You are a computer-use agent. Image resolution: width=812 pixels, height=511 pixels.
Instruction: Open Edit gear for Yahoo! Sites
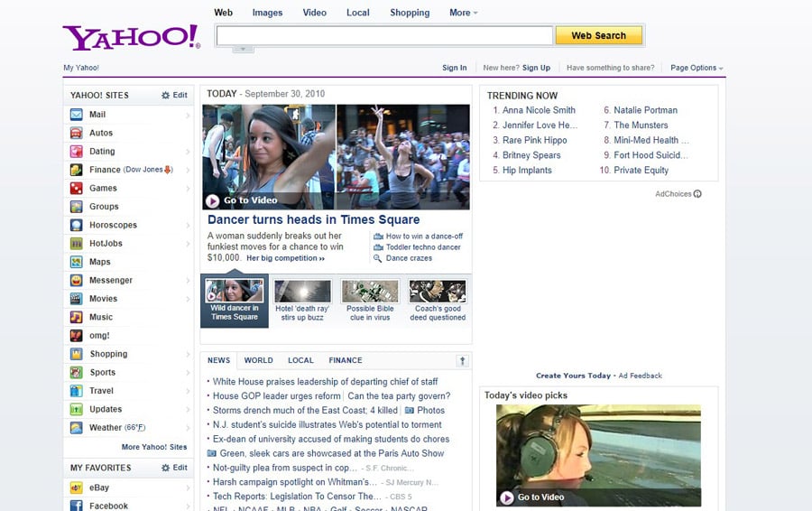pyautogui.click(x=174, y=95)
